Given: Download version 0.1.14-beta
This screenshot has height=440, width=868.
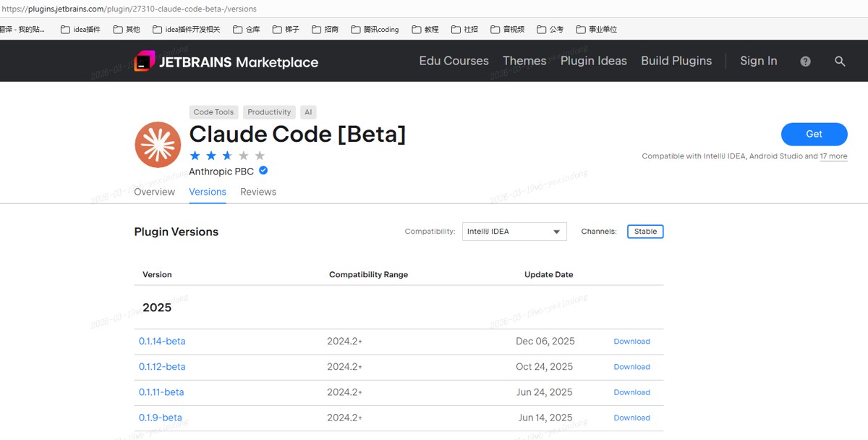Looking at the screenshot, I should (631, 342).
